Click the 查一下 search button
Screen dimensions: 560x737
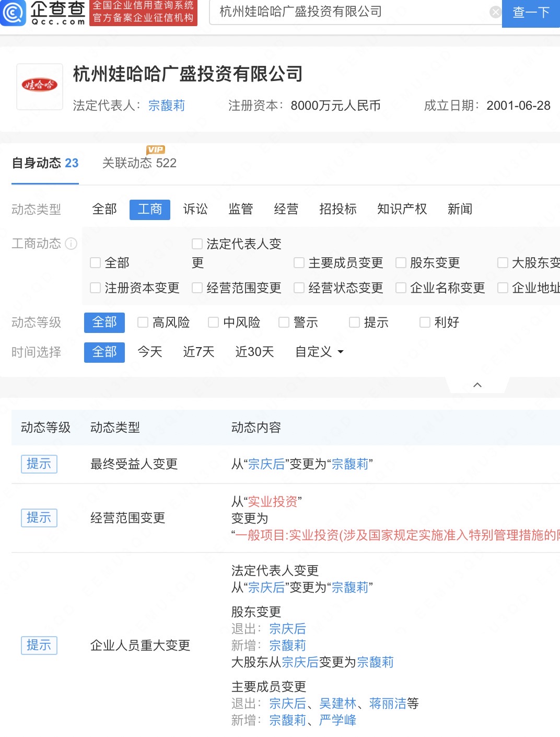[531, 13]
